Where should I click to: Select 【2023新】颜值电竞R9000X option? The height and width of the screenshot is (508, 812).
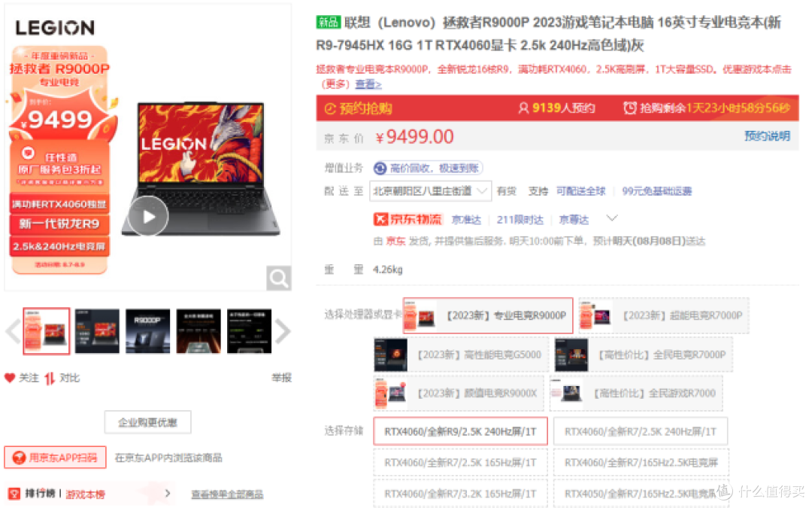(x=459, y=394)
